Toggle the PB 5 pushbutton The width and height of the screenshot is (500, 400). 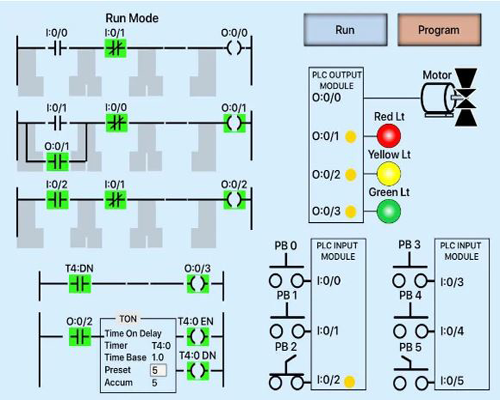[411, 373]
